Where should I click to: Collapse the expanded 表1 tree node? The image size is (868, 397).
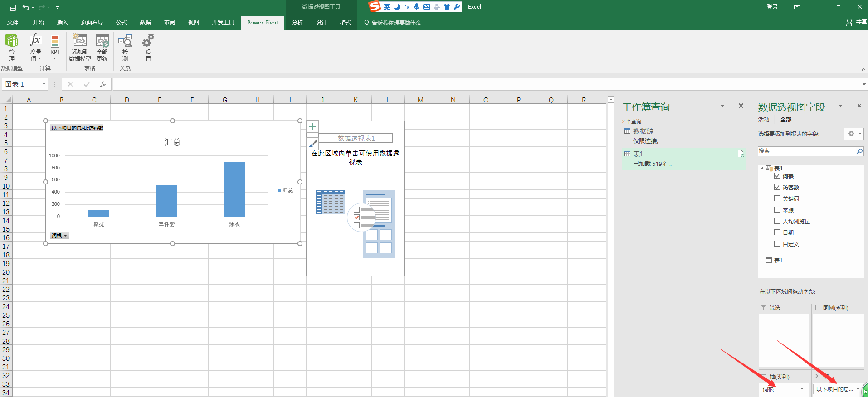(761, 168)
